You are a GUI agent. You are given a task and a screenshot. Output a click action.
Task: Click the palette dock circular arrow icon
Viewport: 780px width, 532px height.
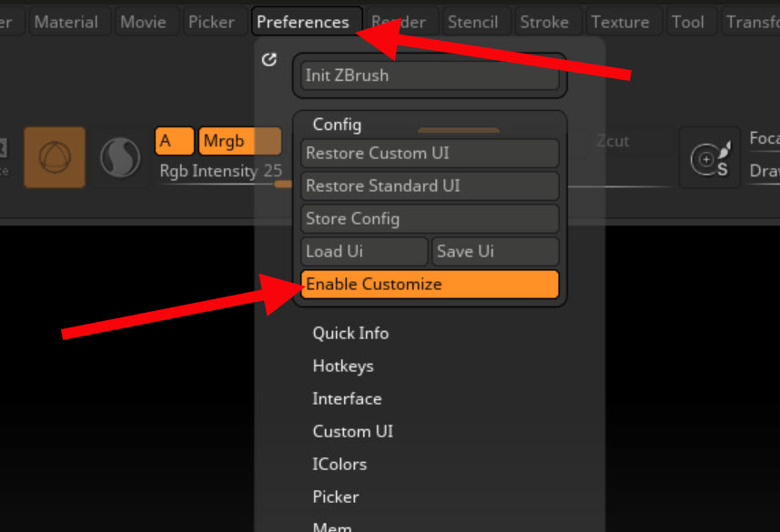269,60
